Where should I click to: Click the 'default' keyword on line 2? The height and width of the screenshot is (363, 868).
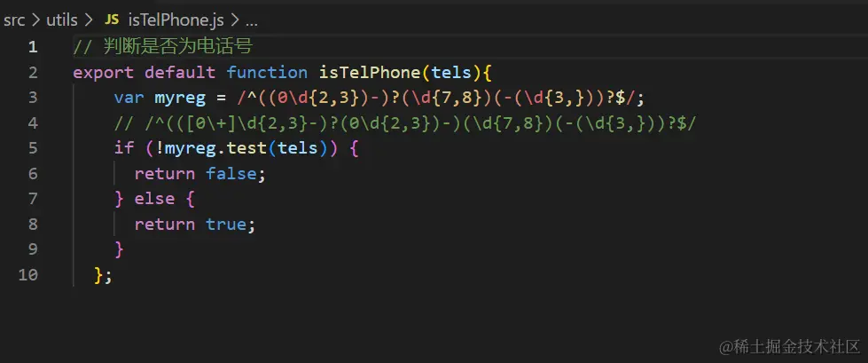180,73
